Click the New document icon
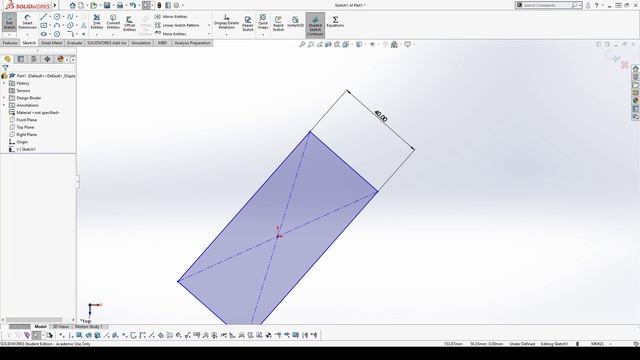Image resolution: width=640 pixels, height=360 pixels. [x=81, y=5]
